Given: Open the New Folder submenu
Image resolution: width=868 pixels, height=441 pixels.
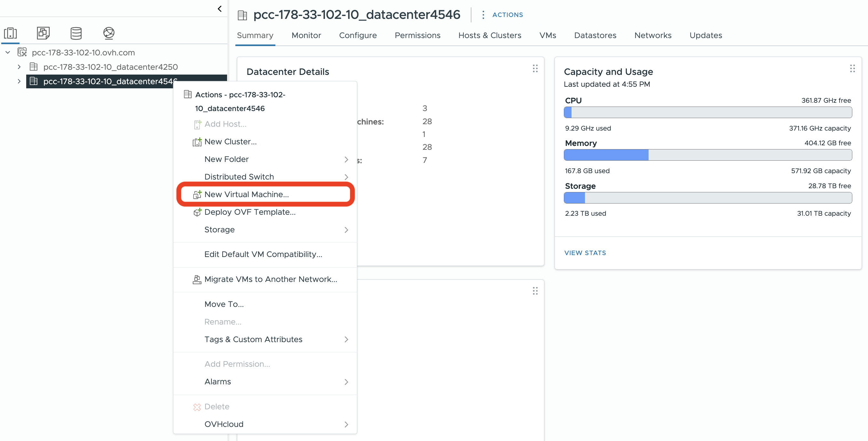Looking at the screenshot, I should 265,159.
